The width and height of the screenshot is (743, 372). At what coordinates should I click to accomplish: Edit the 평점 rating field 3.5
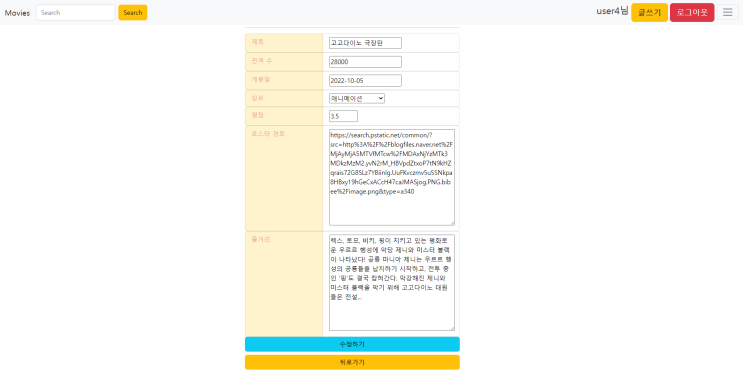click(x=344, y=116)
